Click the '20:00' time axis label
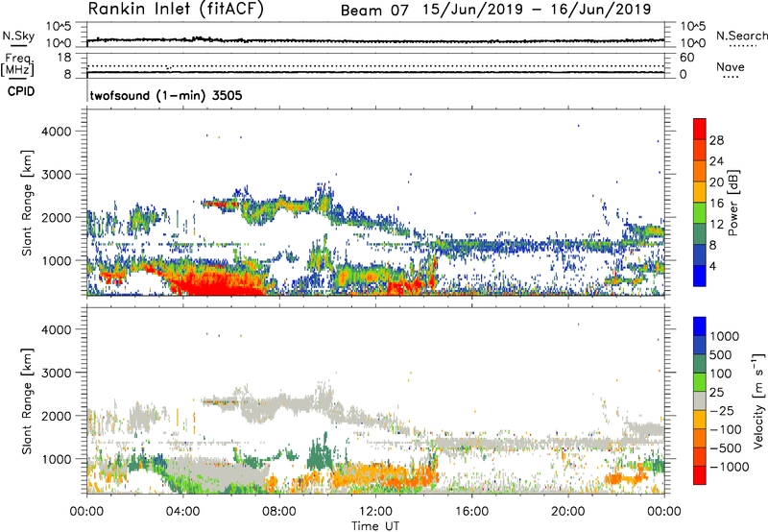This screenshot has height=532, width=768. click(x=568, y=512)
